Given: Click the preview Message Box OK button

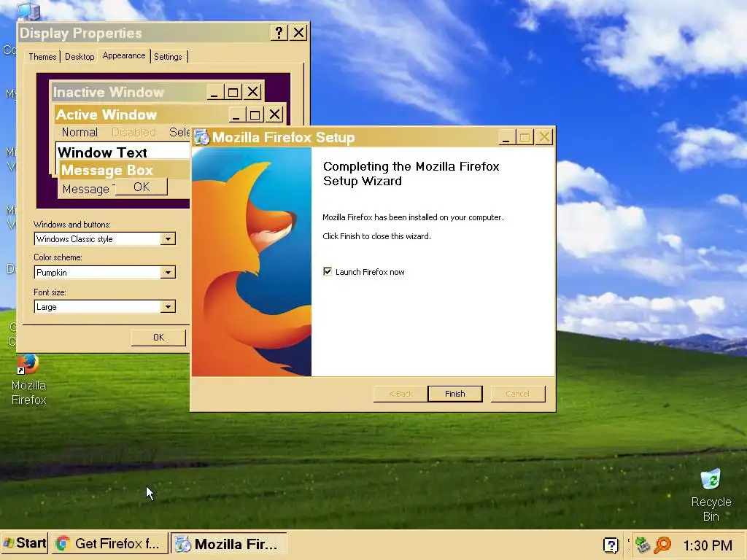Looking at the screenshot, I should [x=142, y=187].
